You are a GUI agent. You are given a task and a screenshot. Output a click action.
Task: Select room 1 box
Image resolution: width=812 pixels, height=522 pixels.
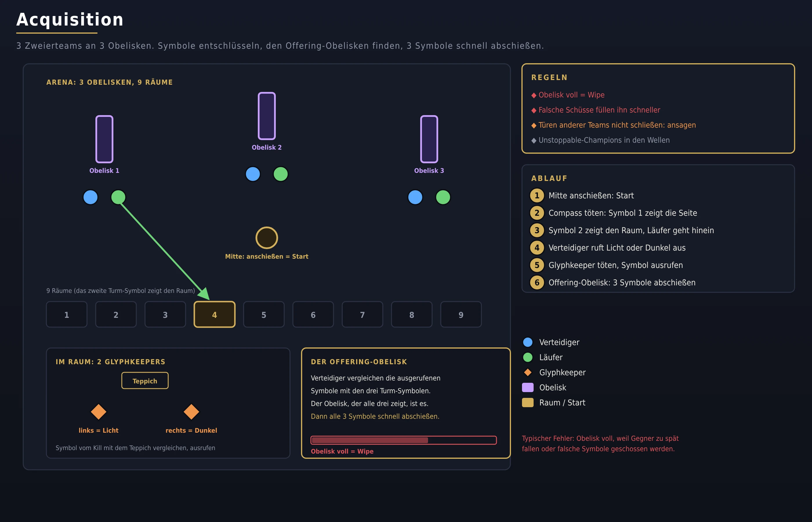(67, 315)
